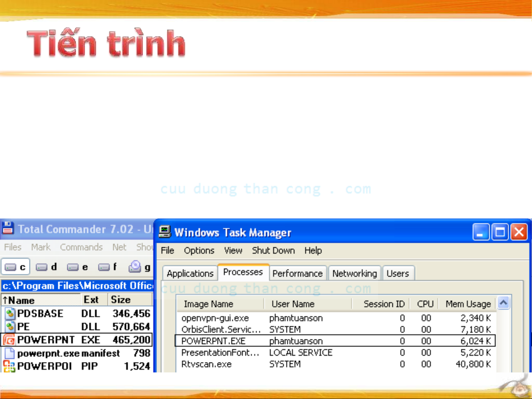
Task: Click the 2,340 K memory value
Action: click(476, 318)
